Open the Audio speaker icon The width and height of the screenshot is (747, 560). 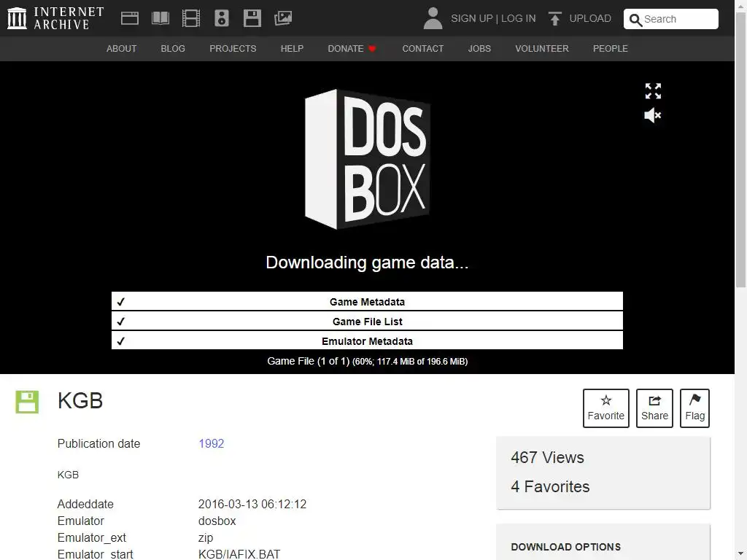point(222,18)
